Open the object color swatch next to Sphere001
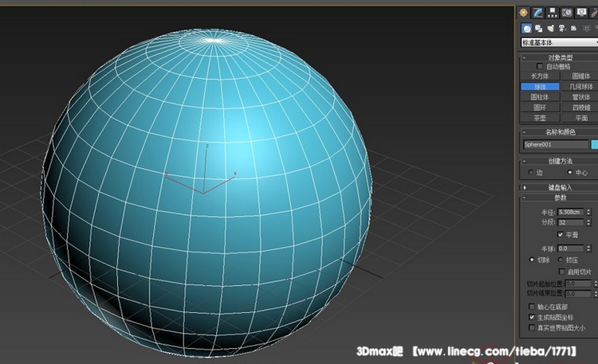The width and height of the screenshot is (598, 364). coord(594,145)
